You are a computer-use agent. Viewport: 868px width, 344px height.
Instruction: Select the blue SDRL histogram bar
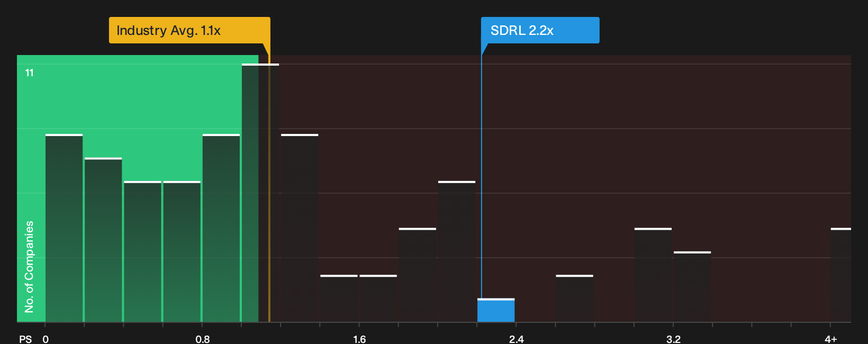tap(496, 310)
